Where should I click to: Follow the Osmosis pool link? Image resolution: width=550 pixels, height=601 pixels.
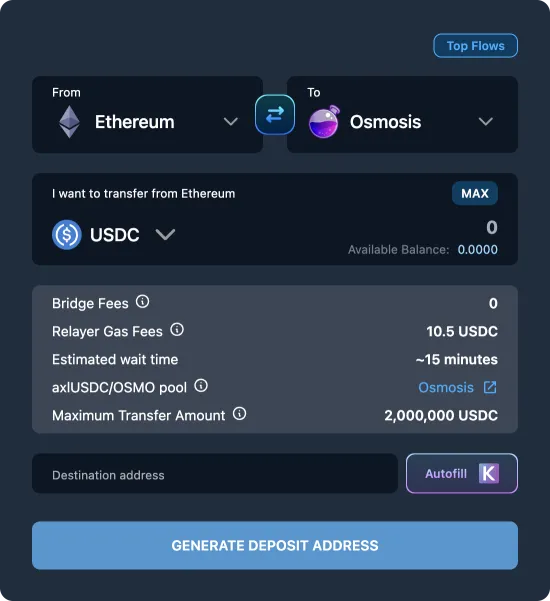[446, 388]
